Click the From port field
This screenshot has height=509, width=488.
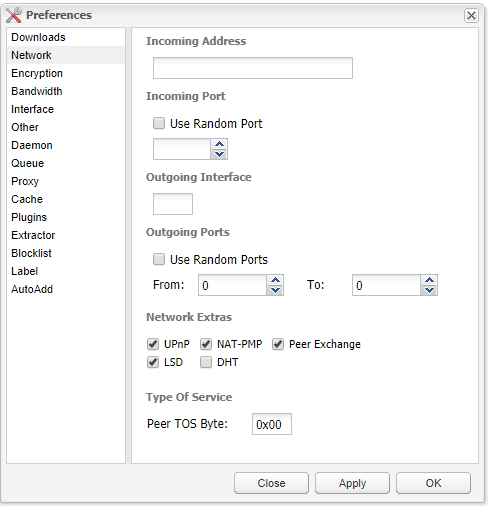(x=232, y=285)
